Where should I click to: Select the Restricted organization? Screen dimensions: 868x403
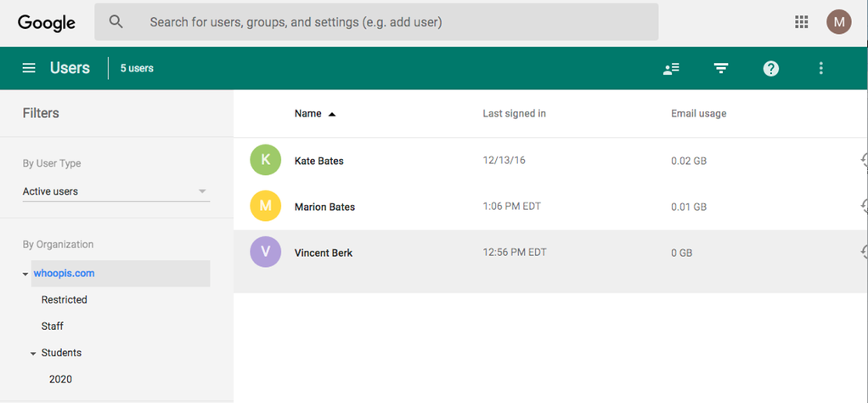pyautogui.click(x=65, y=300)
